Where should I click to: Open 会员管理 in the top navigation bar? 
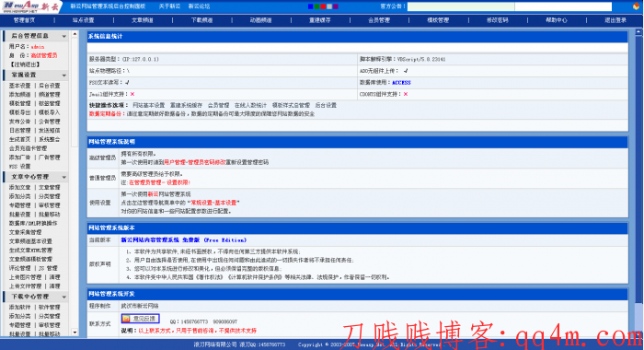tap(379, 20)
